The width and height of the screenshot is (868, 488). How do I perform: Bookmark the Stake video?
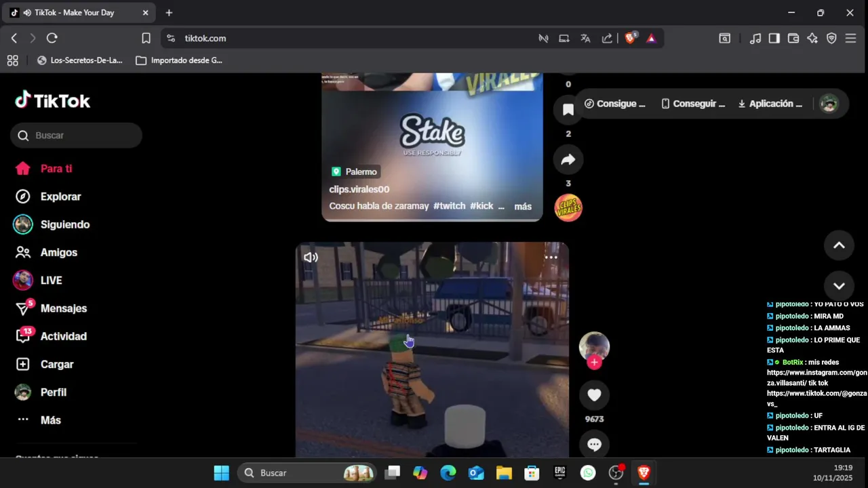tap(568, 110)
